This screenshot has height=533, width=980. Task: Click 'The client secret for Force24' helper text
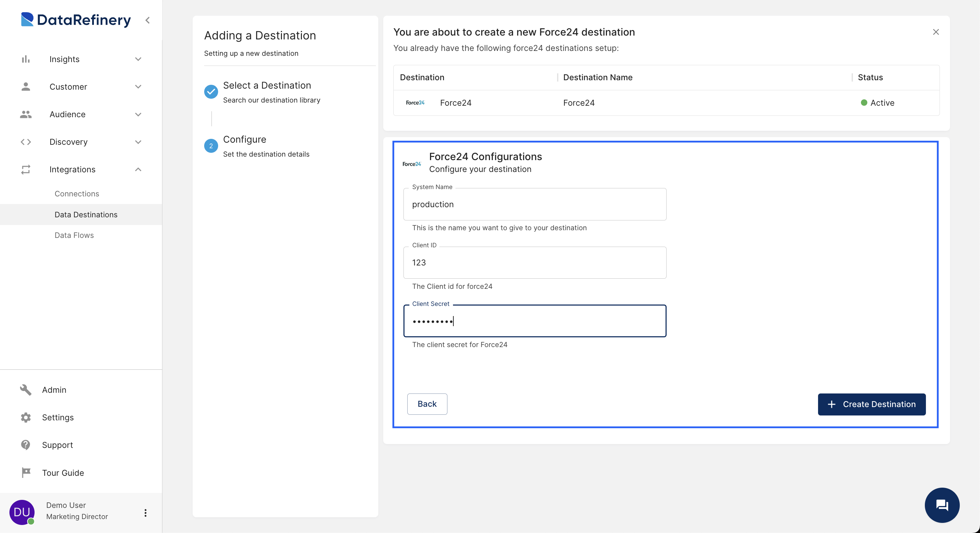(x=460, y=344)
